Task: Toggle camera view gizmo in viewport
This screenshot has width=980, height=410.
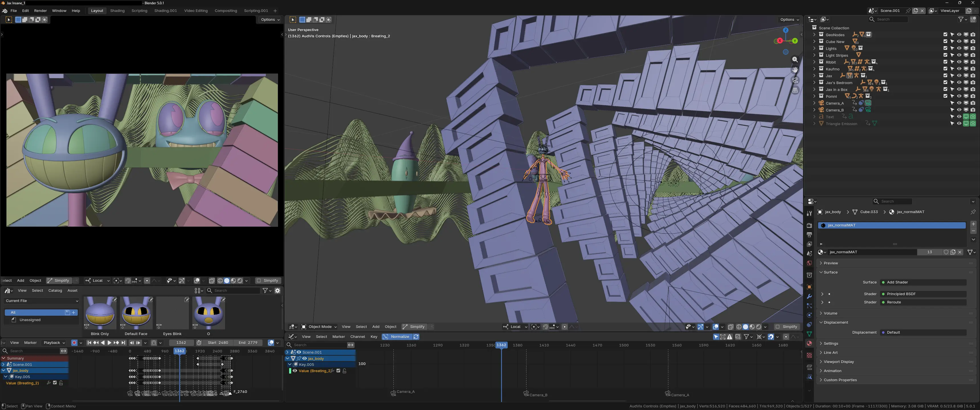Action: click(795, 80)
